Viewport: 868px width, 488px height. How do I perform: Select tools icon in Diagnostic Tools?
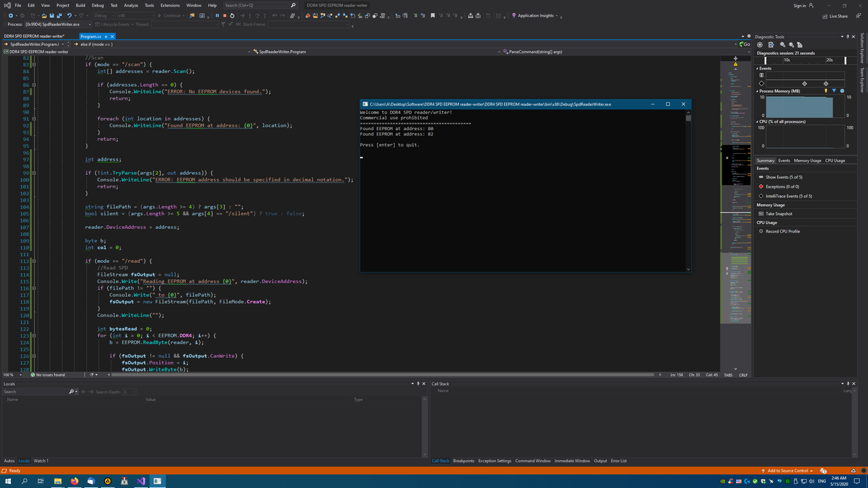pyautogui.click(x=771, y=45)
